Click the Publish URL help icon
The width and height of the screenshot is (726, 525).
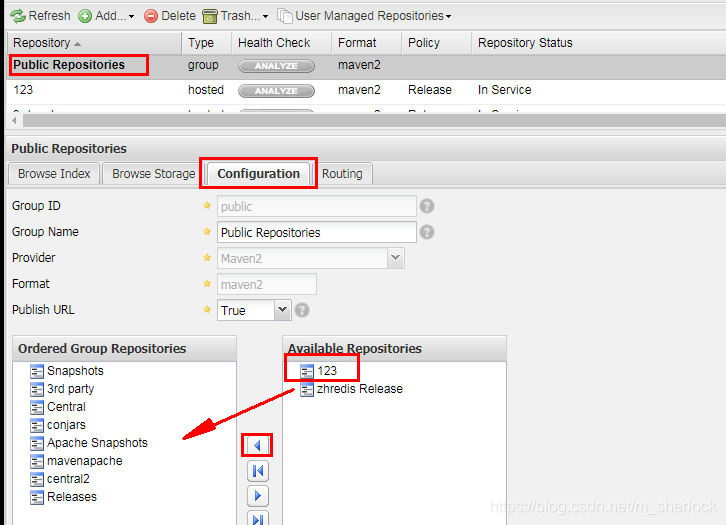[x=302, y=310]
